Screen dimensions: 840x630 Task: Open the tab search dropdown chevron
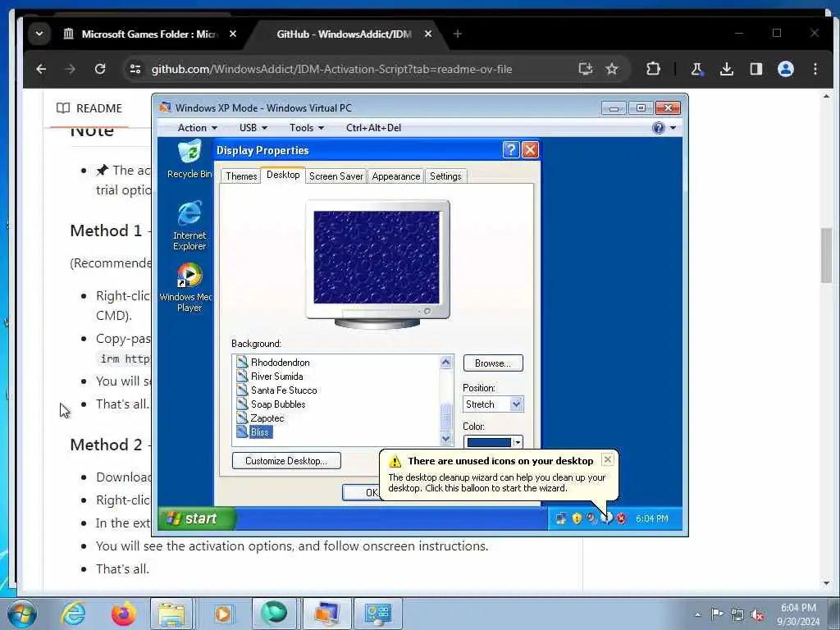[x=39, y=34]
